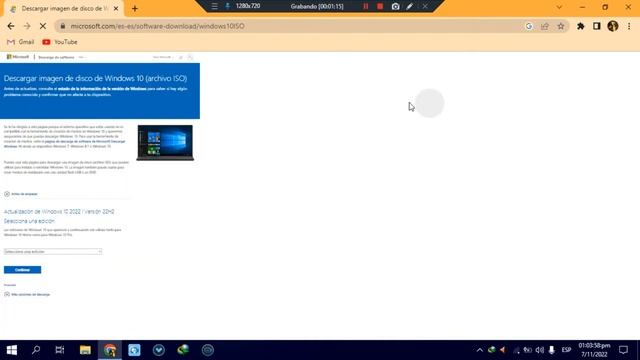Screen dimensions: 640x360
Task: Close the recorder toolbar
Action: click(425, 6)
